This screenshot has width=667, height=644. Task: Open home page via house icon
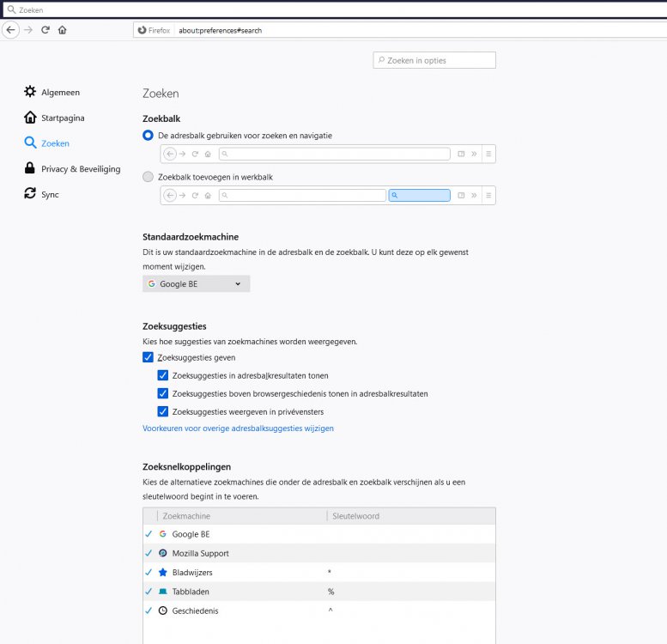(x=62, y=30)
